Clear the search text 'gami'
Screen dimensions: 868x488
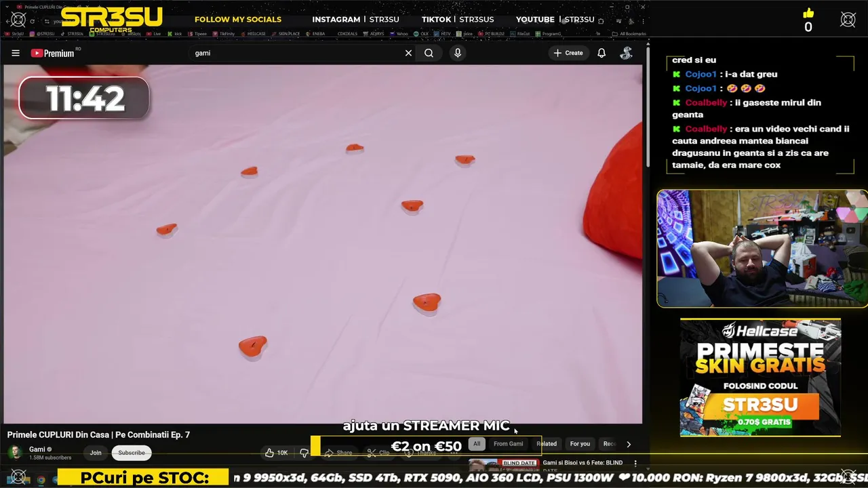click(x=408, y=53)
